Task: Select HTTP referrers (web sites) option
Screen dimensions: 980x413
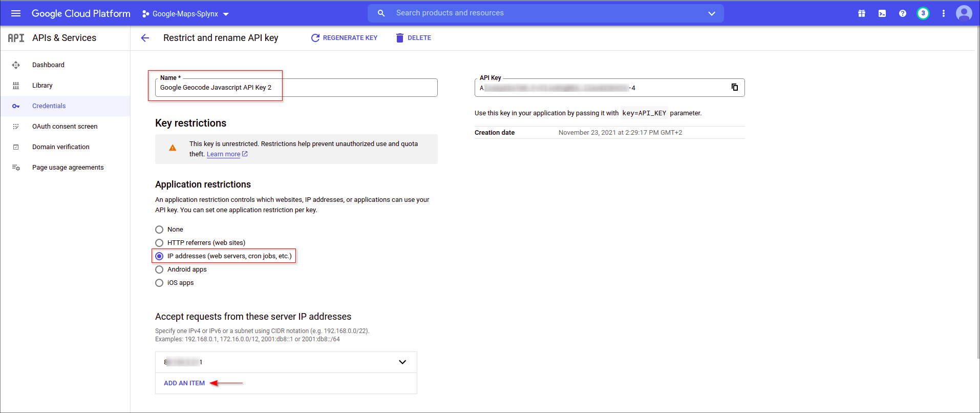Action: [x=159, y=243]
